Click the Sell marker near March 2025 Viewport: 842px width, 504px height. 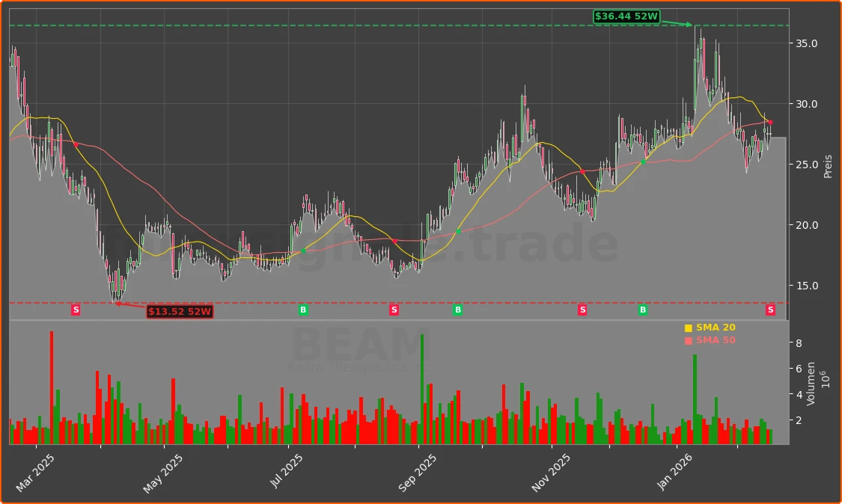[76, 310]
